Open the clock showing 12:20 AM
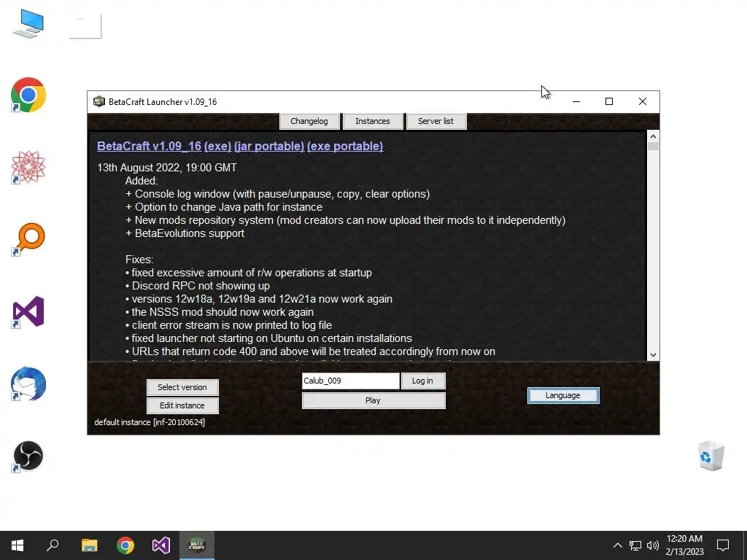 click(x=684, y=545)
